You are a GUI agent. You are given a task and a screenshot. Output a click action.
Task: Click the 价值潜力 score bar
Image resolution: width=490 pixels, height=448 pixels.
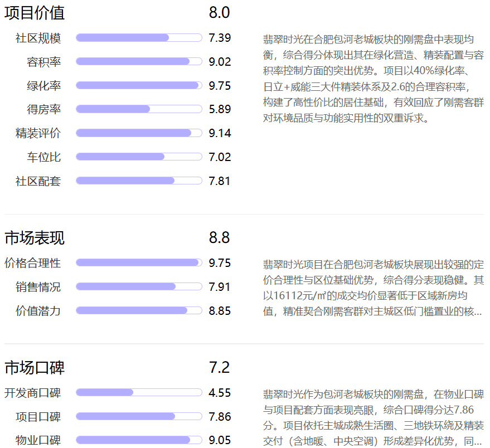pyautogui.click(x=139, y=310)
